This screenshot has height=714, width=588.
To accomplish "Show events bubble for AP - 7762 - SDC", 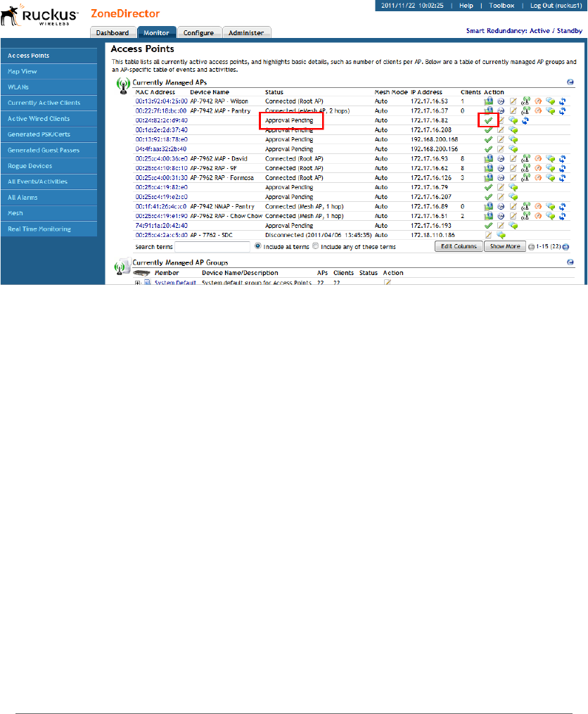I will (501, 235).
